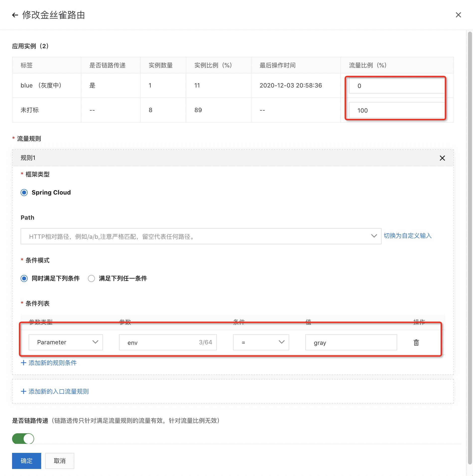
Task: Delete the env condition row with trash icon
Action: pos(416,343)
